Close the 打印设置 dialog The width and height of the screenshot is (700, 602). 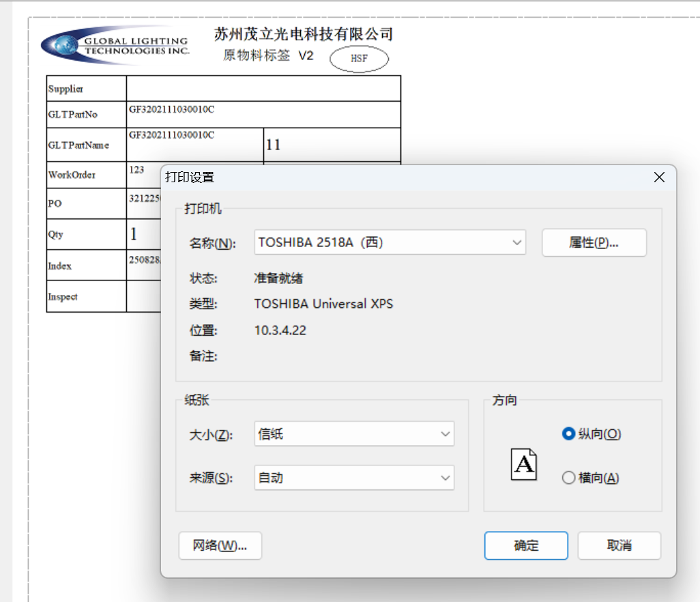coord(659,177)
